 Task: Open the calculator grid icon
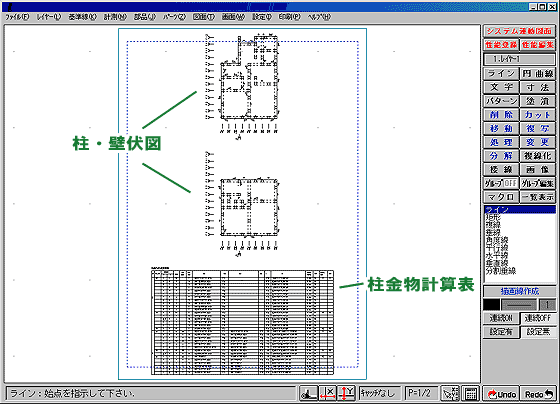tap(470, 393)
